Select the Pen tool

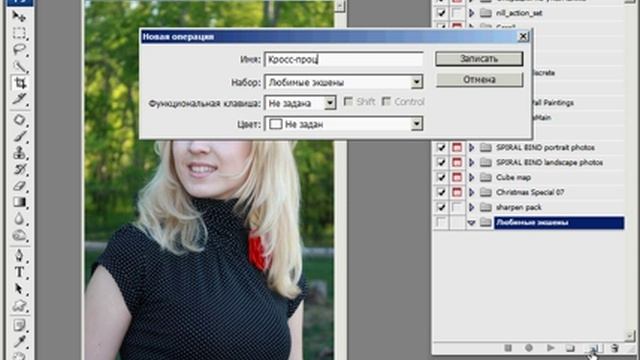click(x=19, y=256)
